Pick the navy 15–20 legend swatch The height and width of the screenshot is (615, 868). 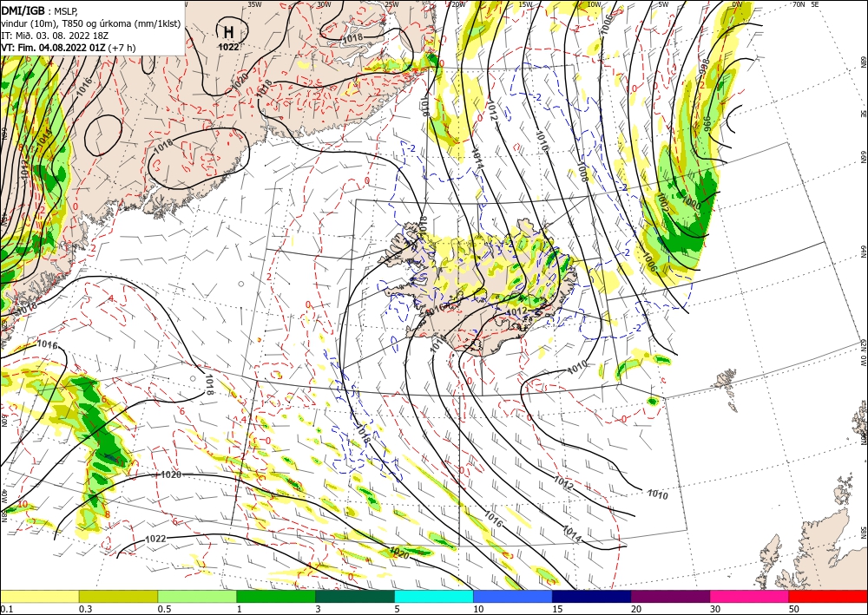tap(592, 596)
